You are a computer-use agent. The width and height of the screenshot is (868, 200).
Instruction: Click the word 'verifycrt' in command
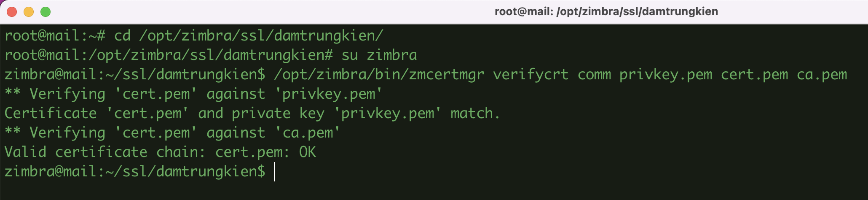531,75
